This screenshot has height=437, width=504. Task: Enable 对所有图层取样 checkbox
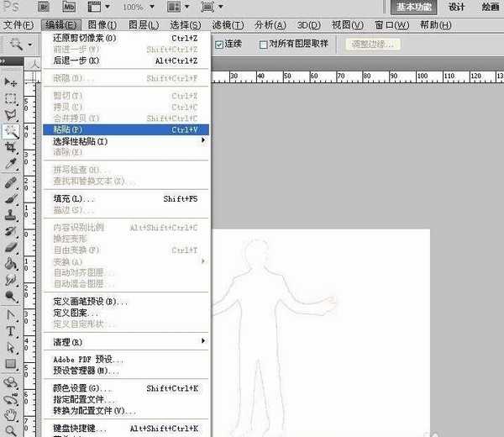pos(263,45)
